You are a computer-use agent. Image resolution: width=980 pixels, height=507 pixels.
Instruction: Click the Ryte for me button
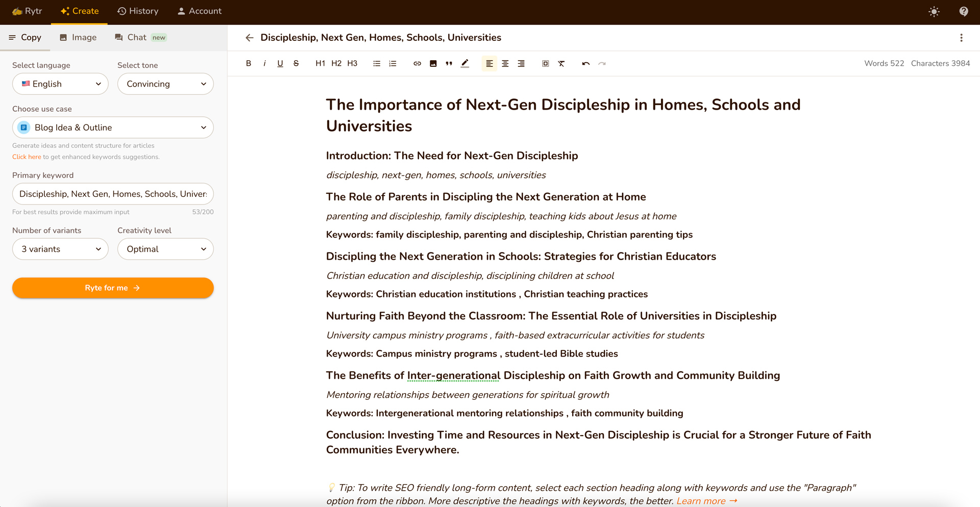(113, 288)
